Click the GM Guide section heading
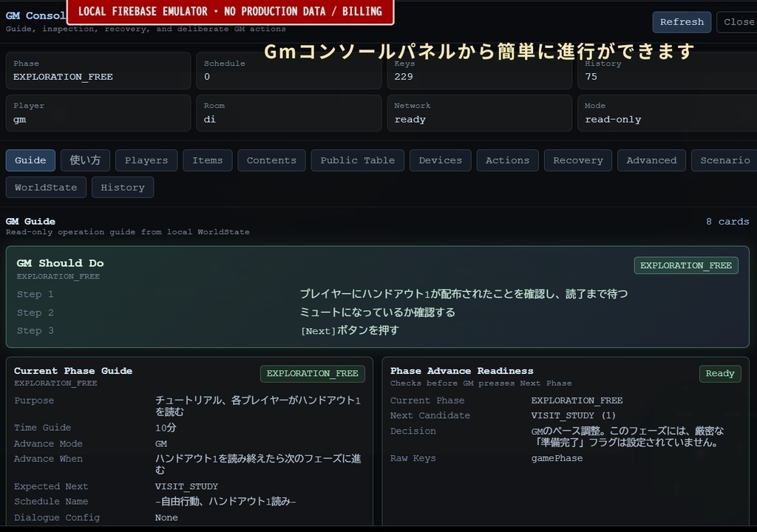This screenshot has width=757, height=532. coord(30,222)
